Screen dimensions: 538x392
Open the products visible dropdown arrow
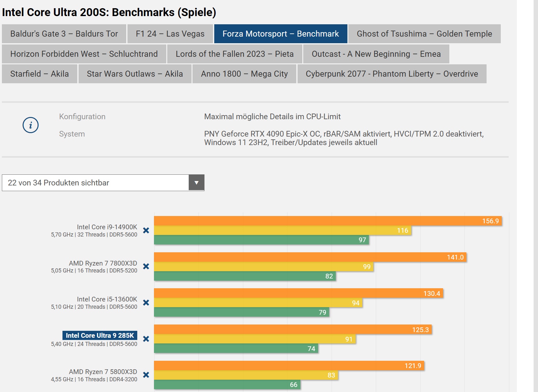(x=196, y=183)
